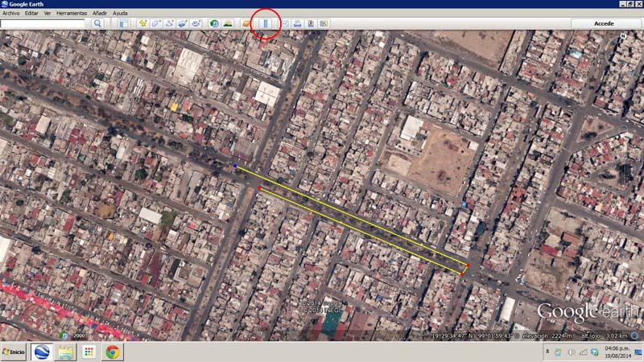Click the Windows Inicio start button
Viewport: 644px width, 362px height.
pyautogui.click(x=14, y=352)
